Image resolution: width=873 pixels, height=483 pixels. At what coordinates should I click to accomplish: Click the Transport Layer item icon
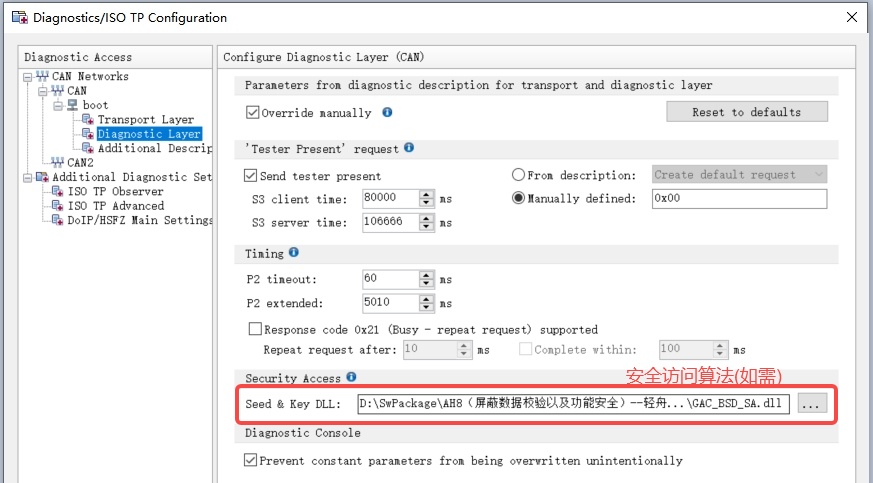(88, 119)
